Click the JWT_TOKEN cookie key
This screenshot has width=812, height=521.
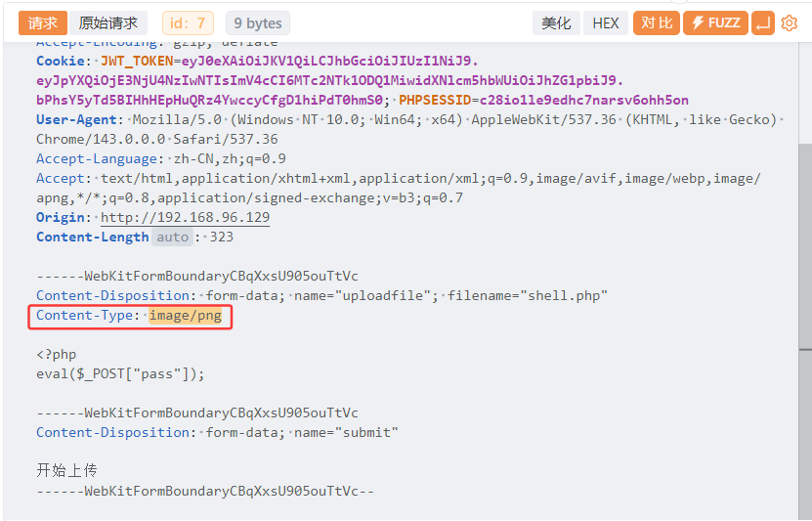pos(137,61)
